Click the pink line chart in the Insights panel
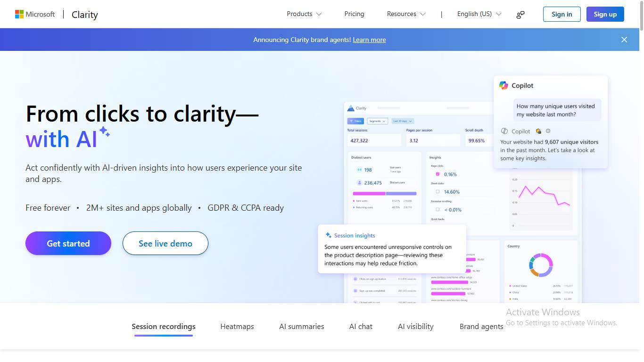Screen dimensions: 644x362 pyautogui.click(x=544, y=195)
